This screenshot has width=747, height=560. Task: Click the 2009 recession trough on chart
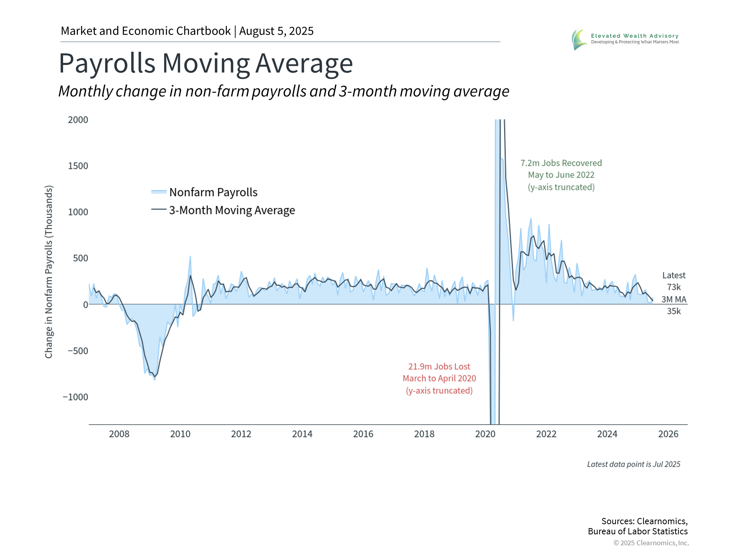tap(154, 376)
